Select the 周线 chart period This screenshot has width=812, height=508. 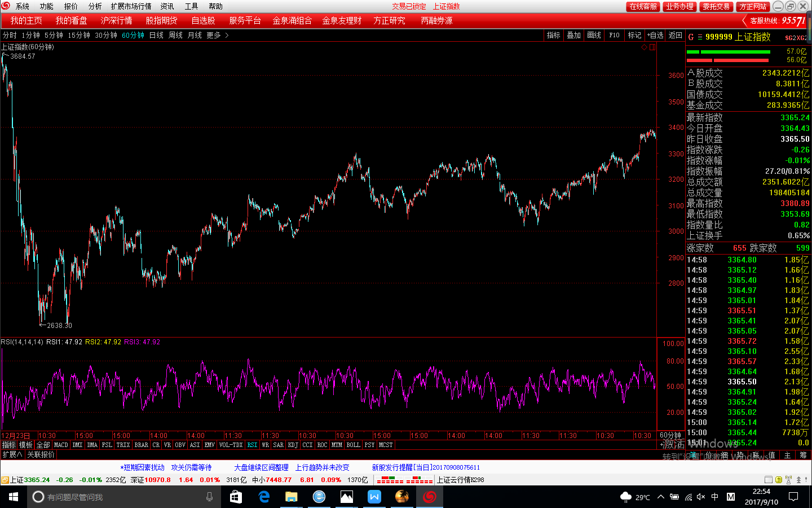coord(175,35)
